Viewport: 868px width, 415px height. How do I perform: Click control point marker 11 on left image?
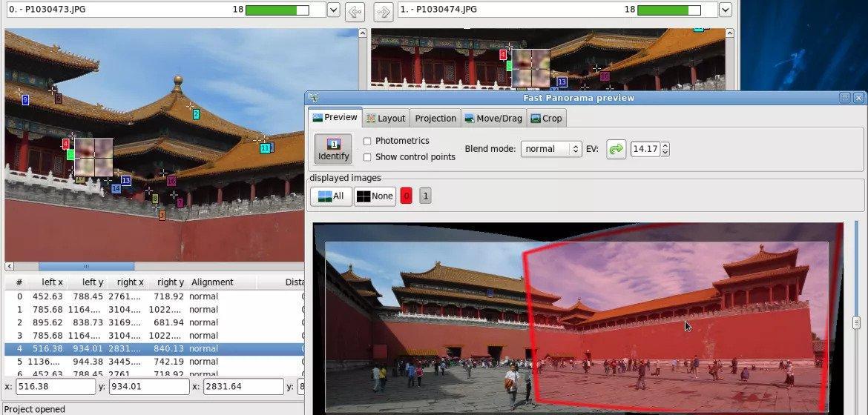(265, 148)
